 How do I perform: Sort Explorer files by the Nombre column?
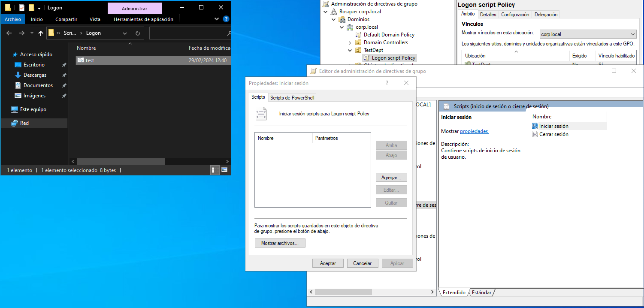pyautogui.click(x=87, y=48)
